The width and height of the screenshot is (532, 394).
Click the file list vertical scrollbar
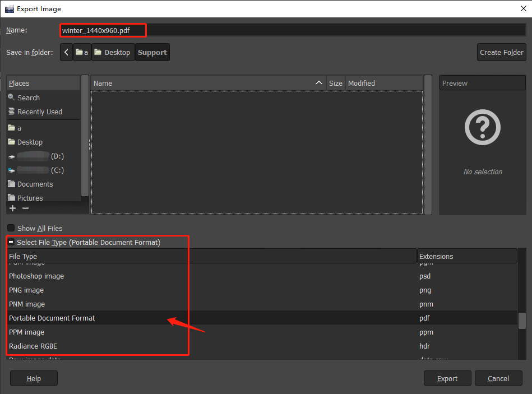tap(428, 145)
